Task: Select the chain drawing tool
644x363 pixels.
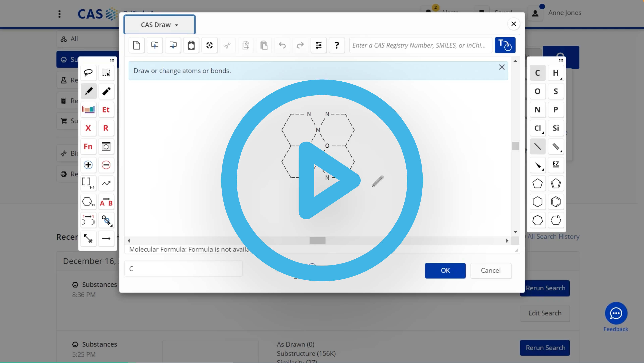Action: click(106, 183)
